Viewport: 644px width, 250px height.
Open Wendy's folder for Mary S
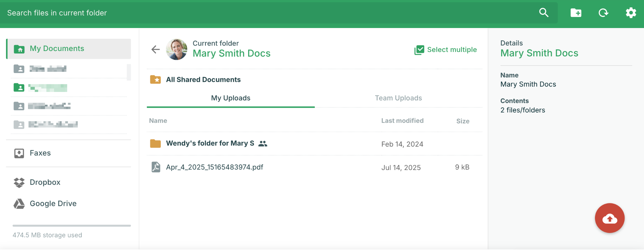210,144
